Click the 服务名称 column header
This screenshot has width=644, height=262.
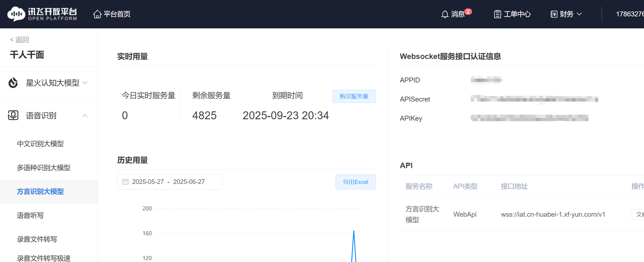419,186
